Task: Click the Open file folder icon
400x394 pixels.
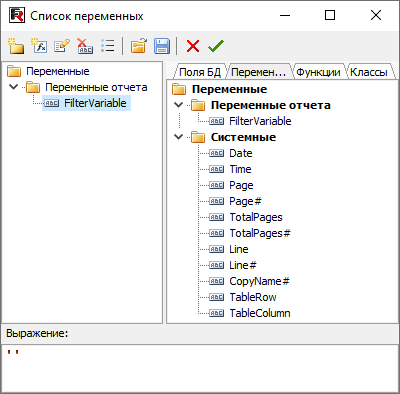Action: pos(139,46)
